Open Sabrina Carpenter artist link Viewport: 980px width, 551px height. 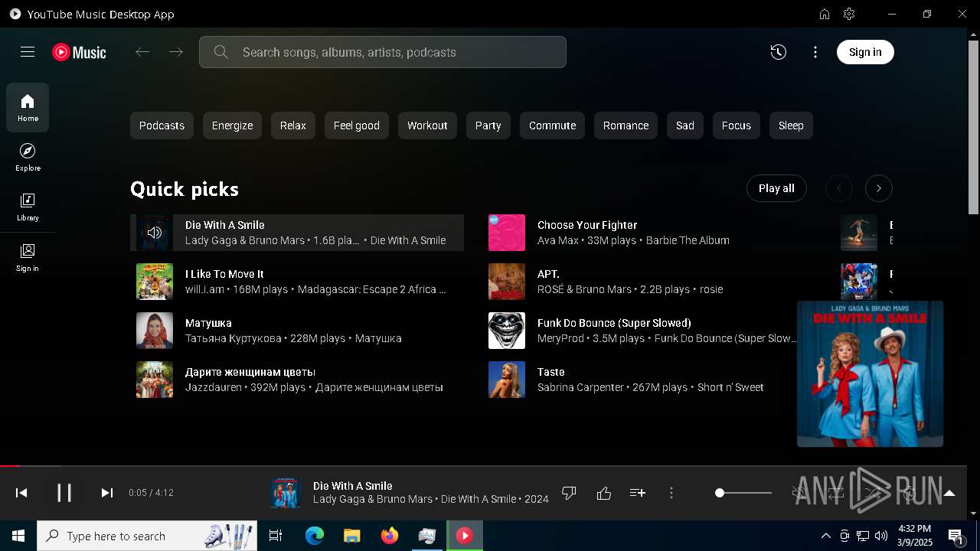(580, 387)
